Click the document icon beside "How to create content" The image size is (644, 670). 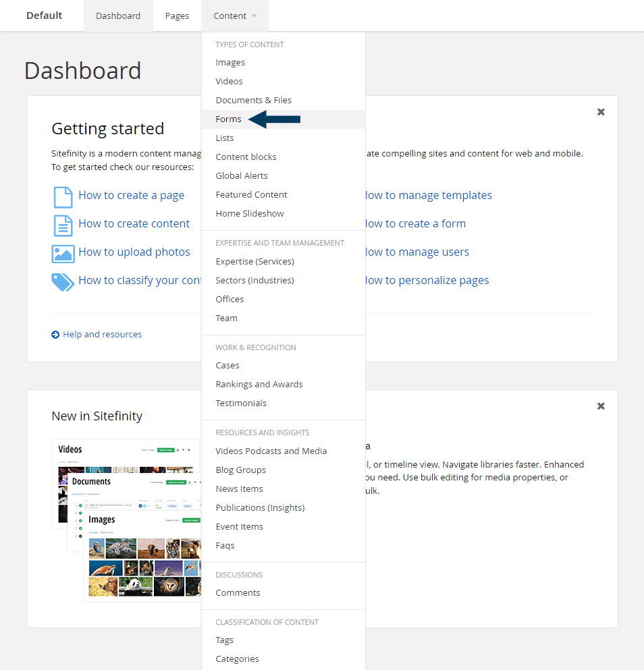coord(62,223)
